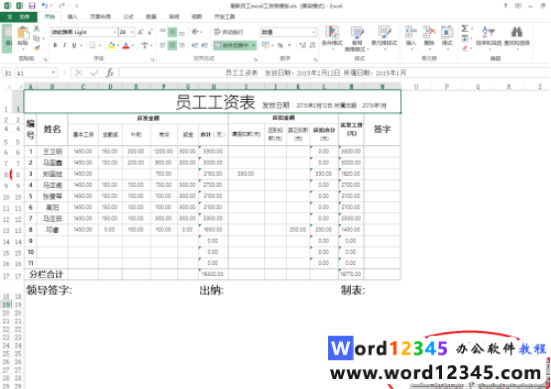The width and height of the screenshot is (551, 389).
Task: Click the Increase Decimal icon
Action: [302, 45]
